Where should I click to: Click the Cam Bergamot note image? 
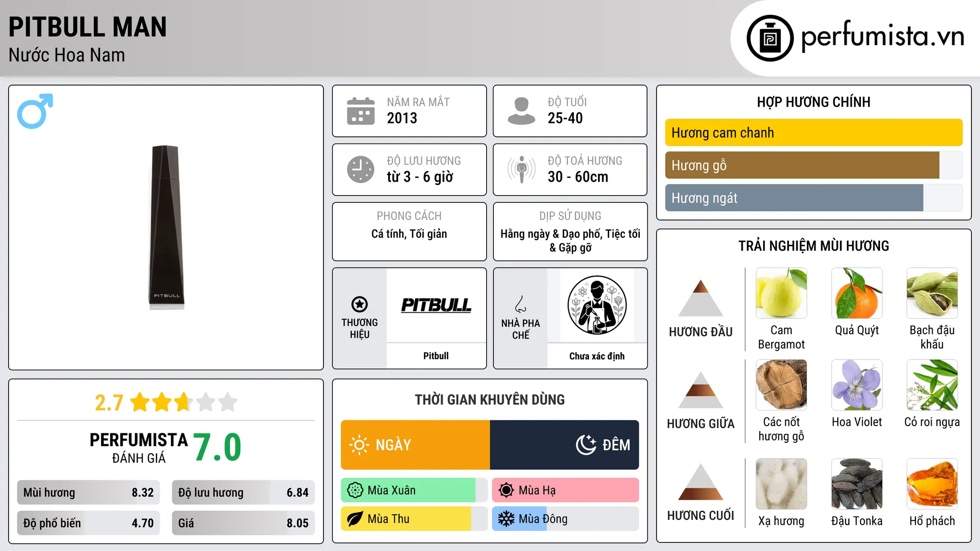[781, 293]
